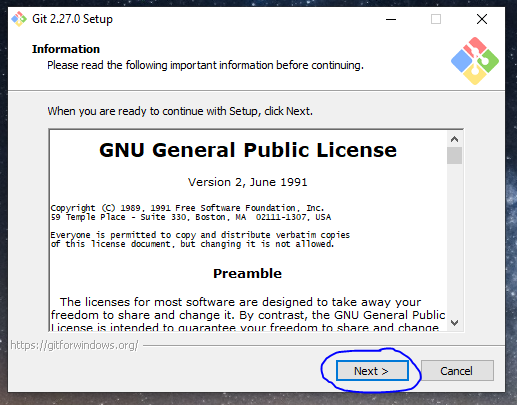Click the license scroll down arrow

454,323
